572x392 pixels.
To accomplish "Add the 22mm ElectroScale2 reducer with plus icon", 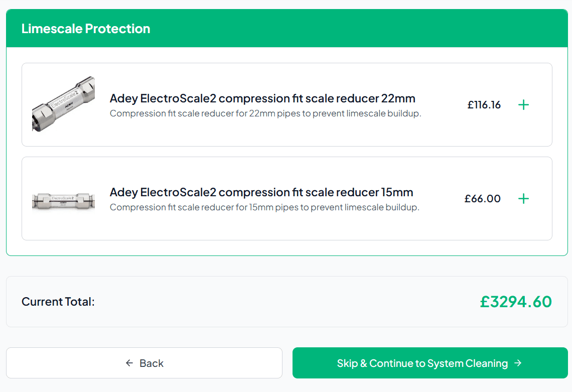I will [x=523, y=105].
